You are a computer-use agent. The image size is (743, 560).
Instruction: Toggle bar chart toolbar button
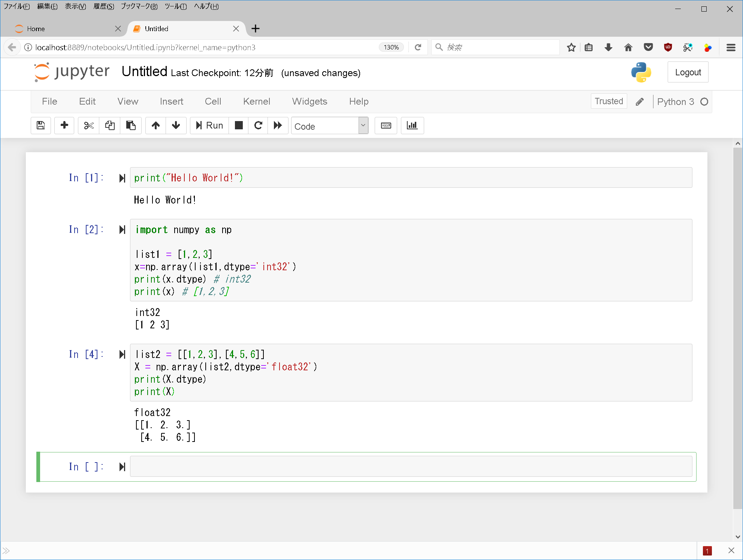pos(412,126)
